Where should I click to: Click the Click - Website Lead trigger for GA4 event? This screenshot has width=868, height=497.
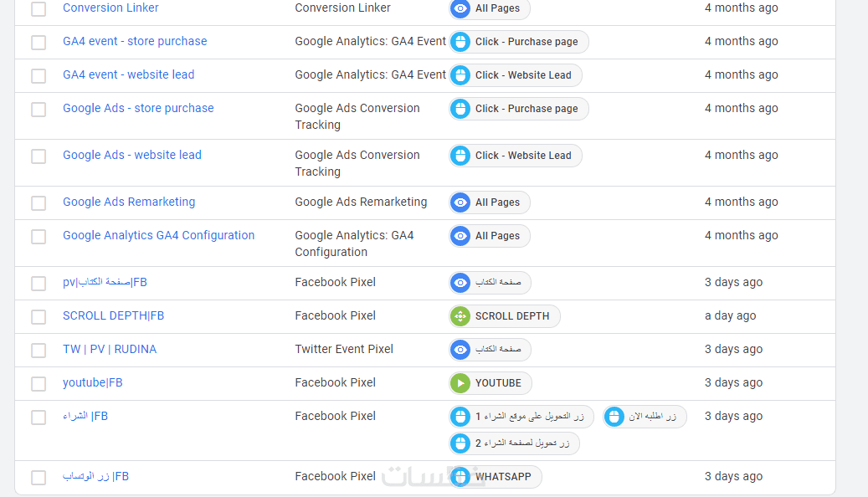tap(523, 75)
